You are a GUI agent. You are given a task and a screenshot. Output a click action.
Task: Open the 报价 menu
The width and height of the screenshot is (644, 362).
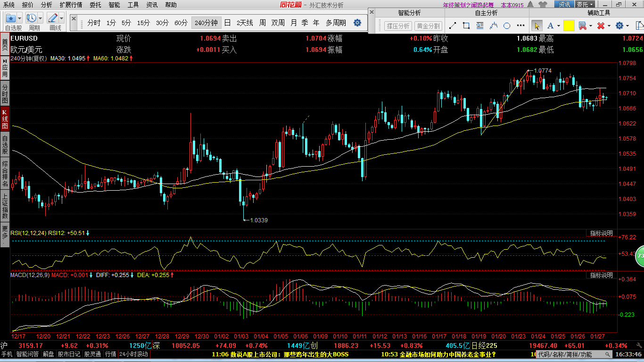point(28,5)
